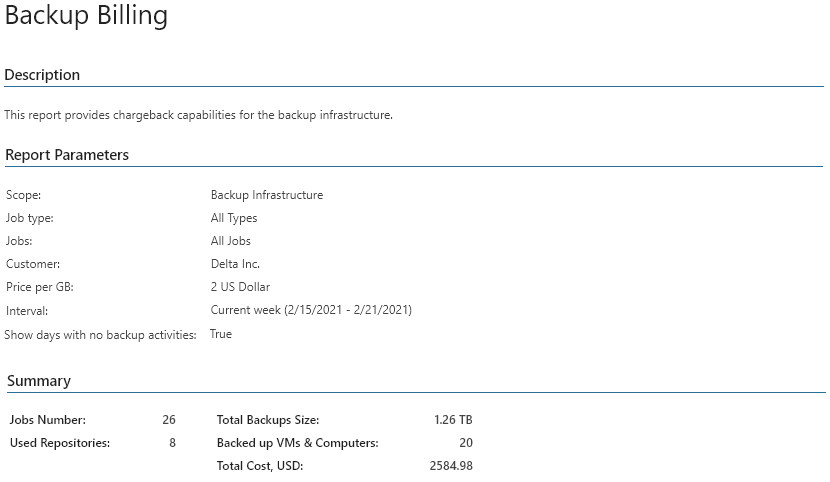Select the Used Repositories value 8
830x482 pixels.
pyautogui.click(x=172, y=443)
